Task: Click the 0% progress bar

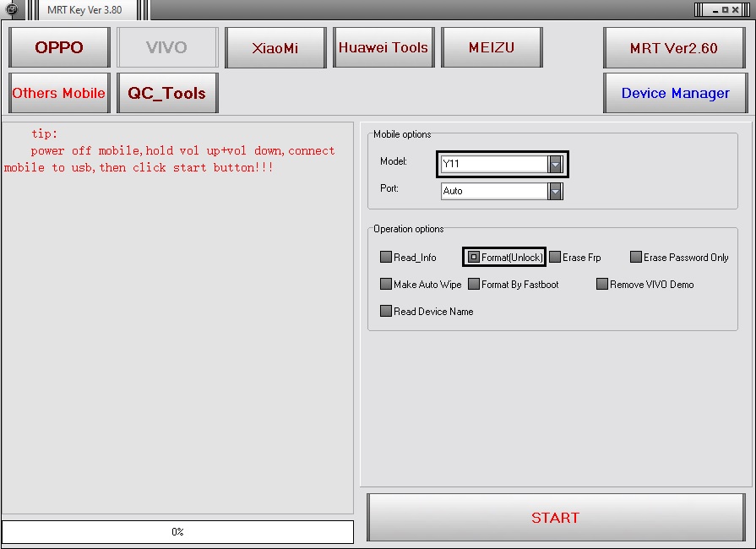Action: [177, 531]
